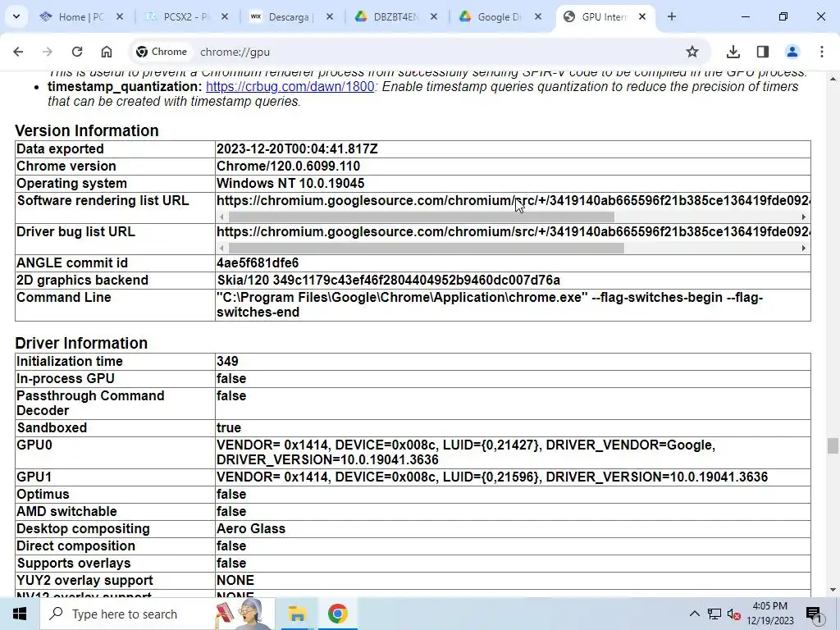
Task: Click the Initialization time value 349
Action: tap(228, 361)
